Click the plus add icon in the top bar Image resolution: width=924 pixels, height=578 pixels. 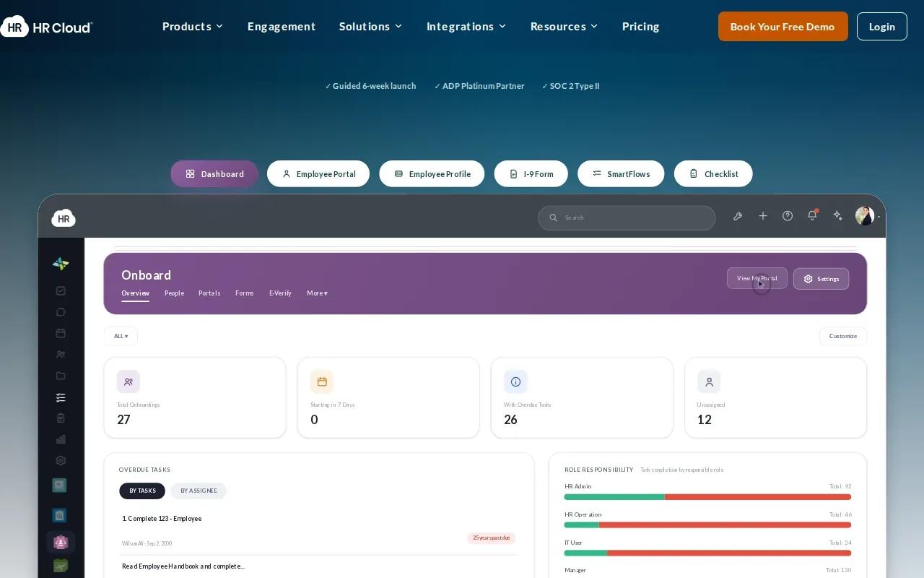tap(763, 216)
